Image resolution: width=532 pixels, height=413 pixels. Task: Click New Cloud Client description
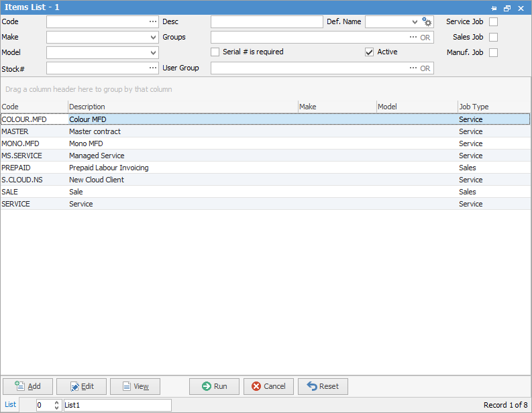tap(97, 180)
